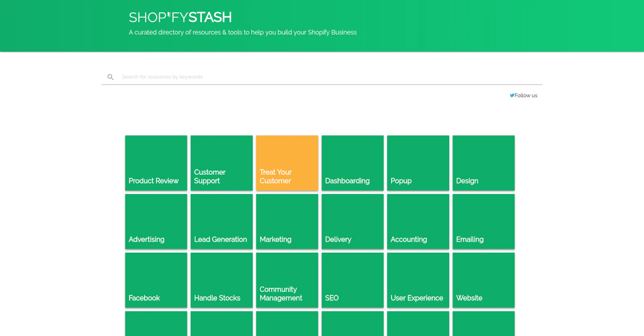Open the User Experience category tile
Viewport: 644px width, 336px height.
tap(418, 280)
